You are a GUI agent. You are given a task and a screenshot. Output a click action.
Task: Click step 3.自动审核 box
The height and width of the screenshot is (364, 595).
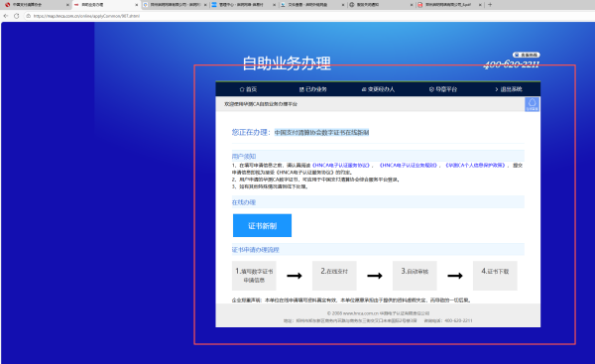tap(415, 276)
